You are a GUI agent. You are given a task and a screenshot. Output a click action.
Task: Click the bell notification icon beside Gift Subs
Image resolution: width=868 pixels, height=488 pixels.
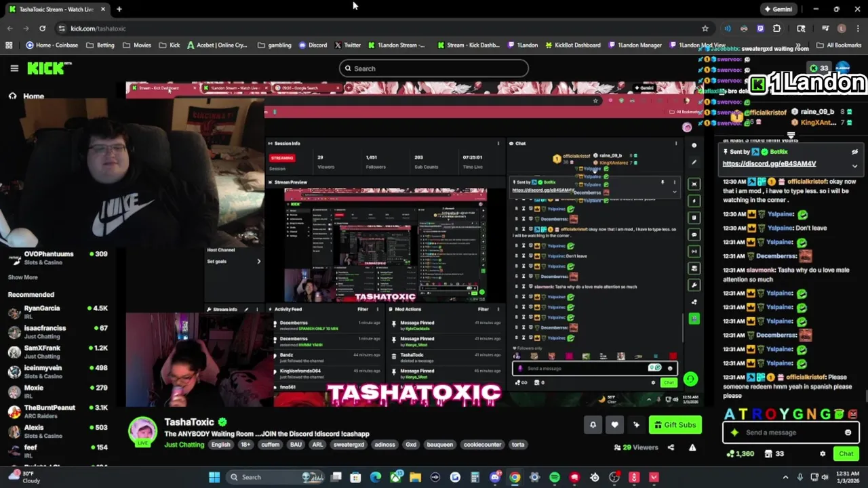point(593,425)
